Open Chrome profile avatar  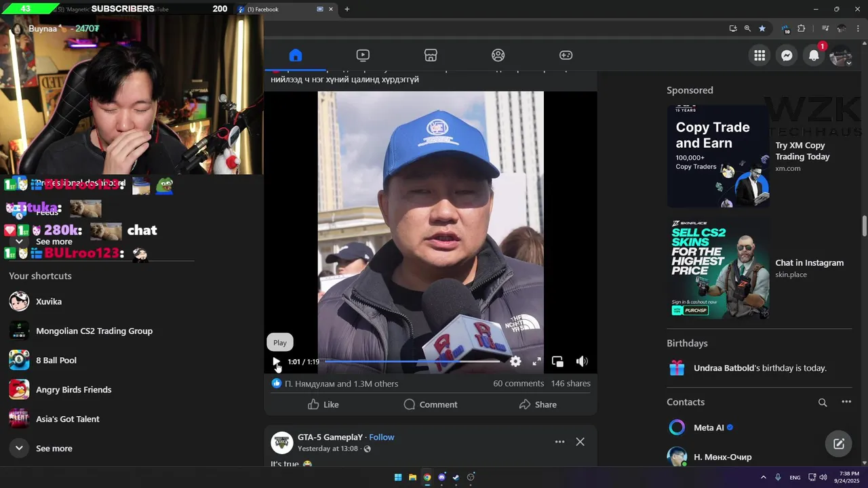pos(842,28)
